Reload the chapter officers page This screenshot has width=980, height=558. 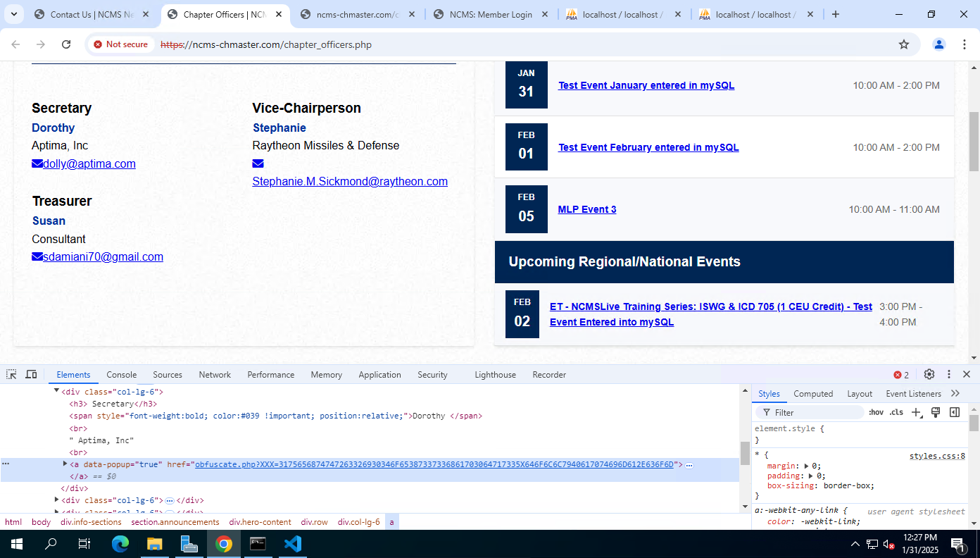(x=66, y=44)
